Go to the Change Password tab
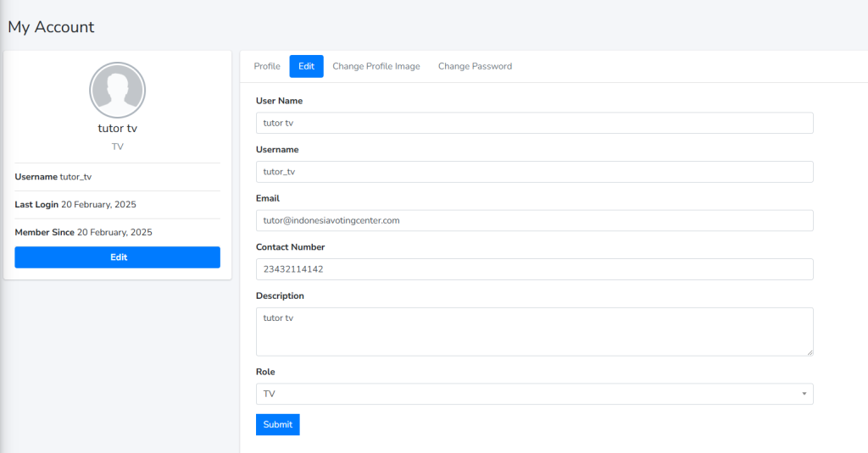Screen dimensions: 868x453 (x=475, y=66)
